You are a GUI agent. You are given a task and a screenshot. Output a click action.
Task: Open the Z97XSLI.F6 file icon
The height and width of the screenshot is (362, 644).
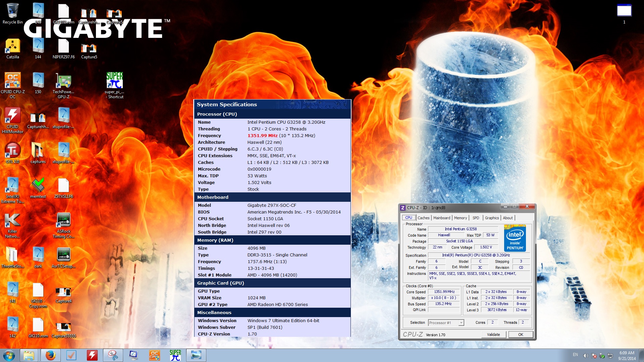(63, 188)
